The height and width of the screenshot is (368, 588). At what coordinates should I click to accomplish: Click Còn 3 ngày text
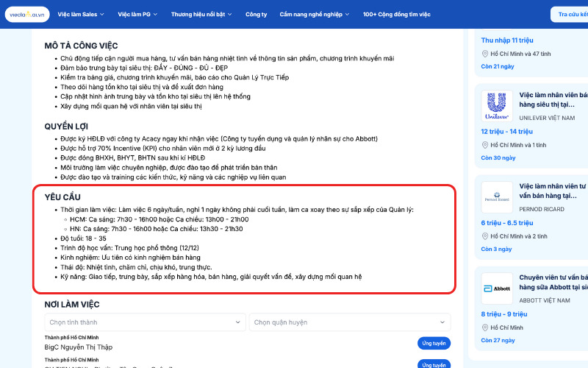click(x=497, y=249)
